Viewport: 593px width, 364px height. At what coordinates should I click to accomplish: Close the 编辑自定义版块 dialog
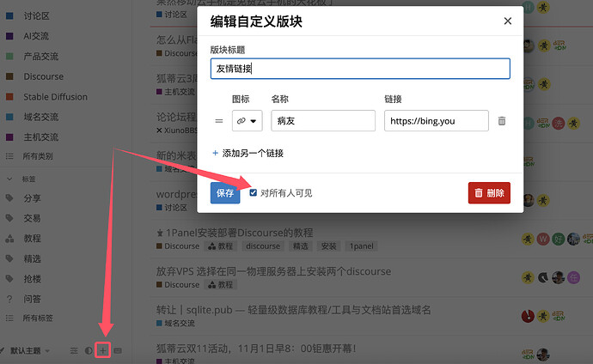tap(507, 21)
